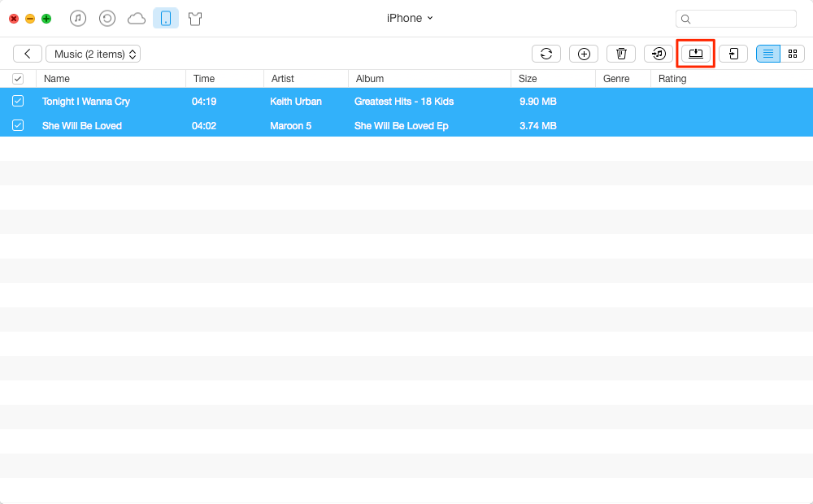
Task: Click the 9.90 MB size cell
Action: 537,102
